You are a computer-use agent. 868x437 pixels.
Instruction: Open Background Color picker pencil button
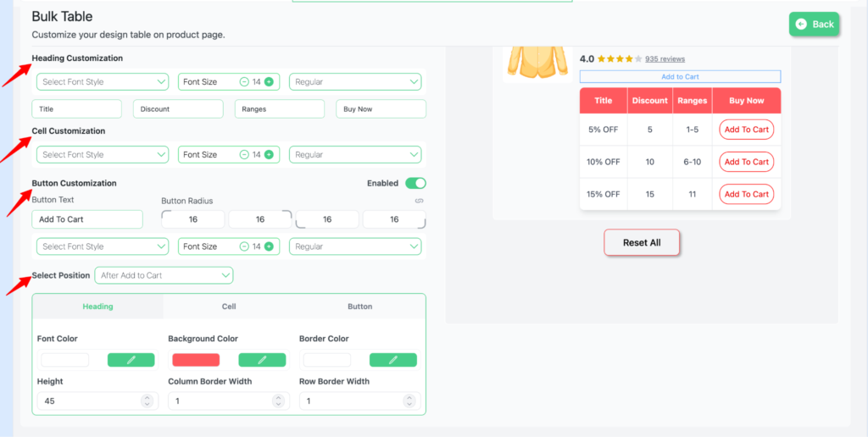[262, 360]
